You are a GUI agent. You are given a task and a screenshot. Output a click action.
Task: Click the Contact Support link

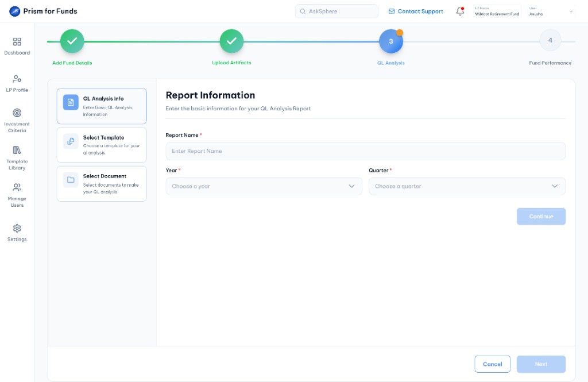420,11
